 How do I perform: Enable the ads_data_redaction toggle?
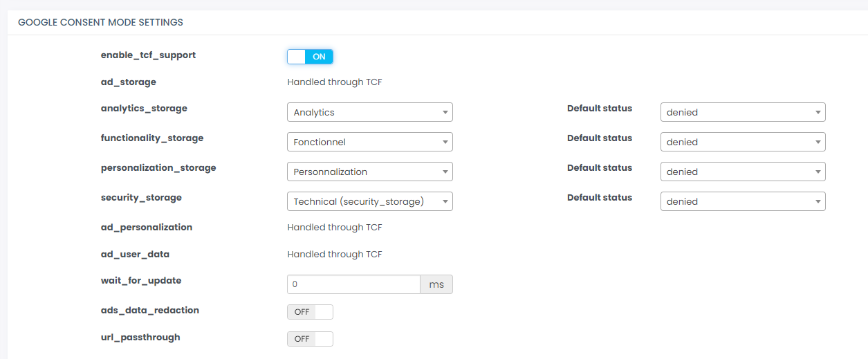(x=310, y=312)
